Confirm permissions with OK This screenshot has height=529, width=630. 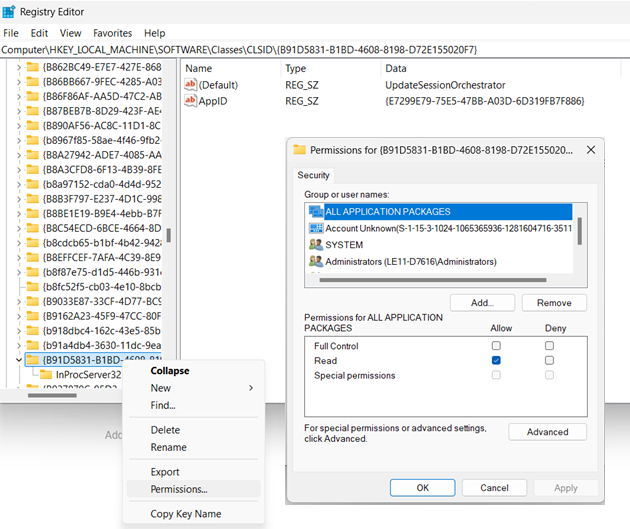(422, 488)
